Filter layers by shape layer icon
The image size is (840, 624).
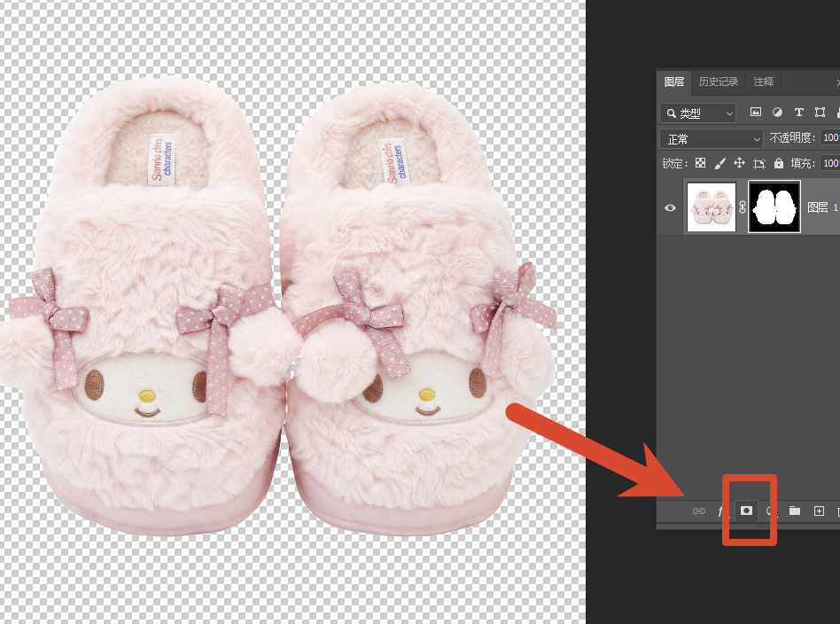pyautogui.click(x=820, y=112)
